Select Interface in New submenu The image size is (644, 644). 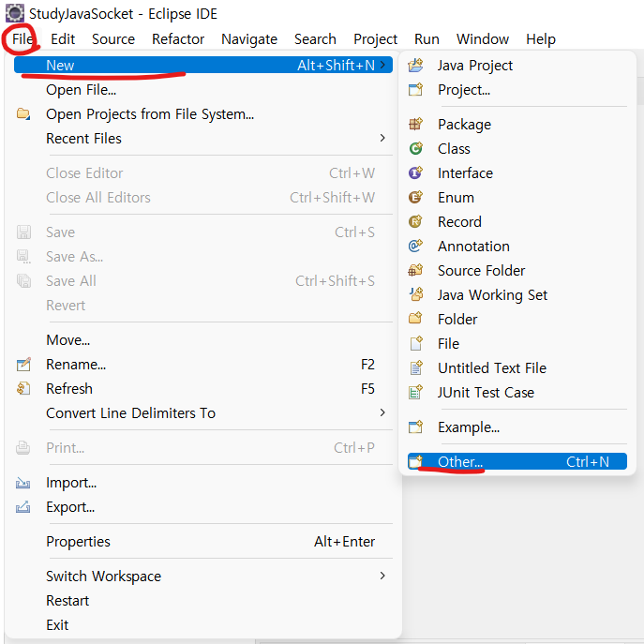[x=517, y=172]
